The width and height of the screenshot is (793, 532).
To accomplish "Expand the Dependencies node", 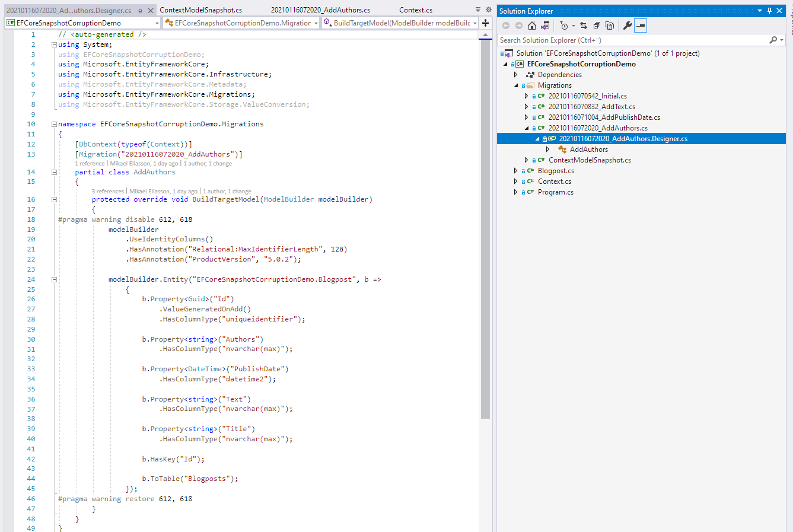I will pyautogui.click(x=515, y=75).
